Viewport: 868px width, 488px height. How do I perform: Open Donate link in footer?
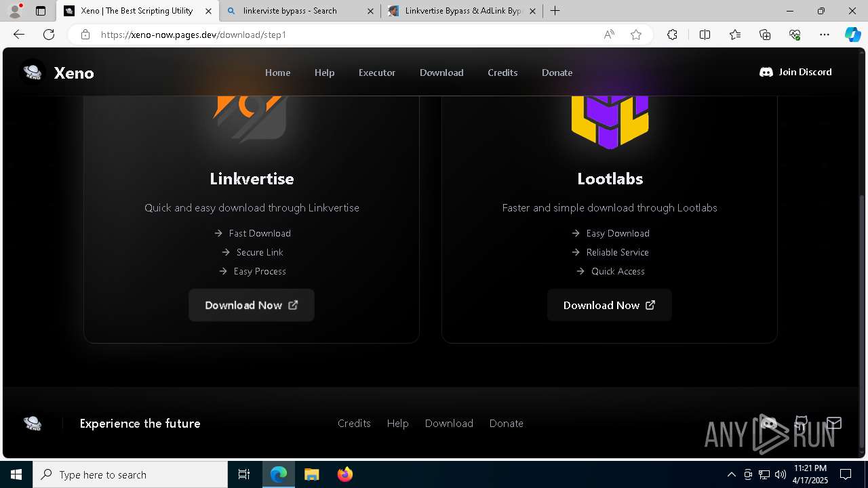tap(506, 423)
